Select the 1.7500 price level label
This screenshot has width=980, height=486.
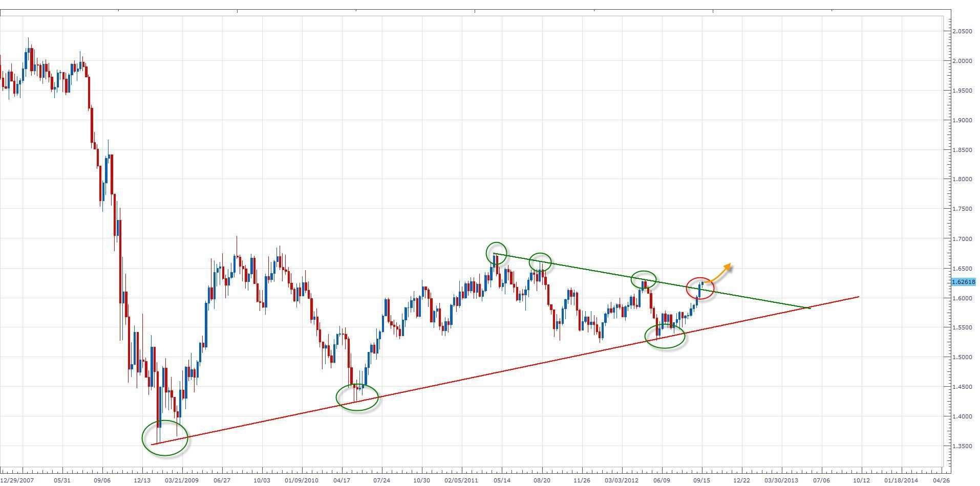tap(962, 209)
